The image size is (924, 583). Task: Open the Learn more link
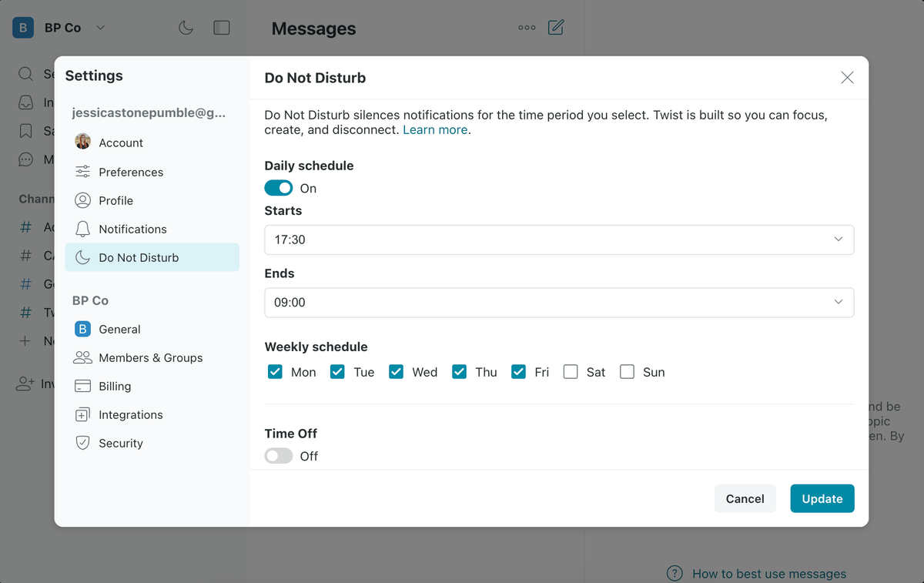[435, 129]
